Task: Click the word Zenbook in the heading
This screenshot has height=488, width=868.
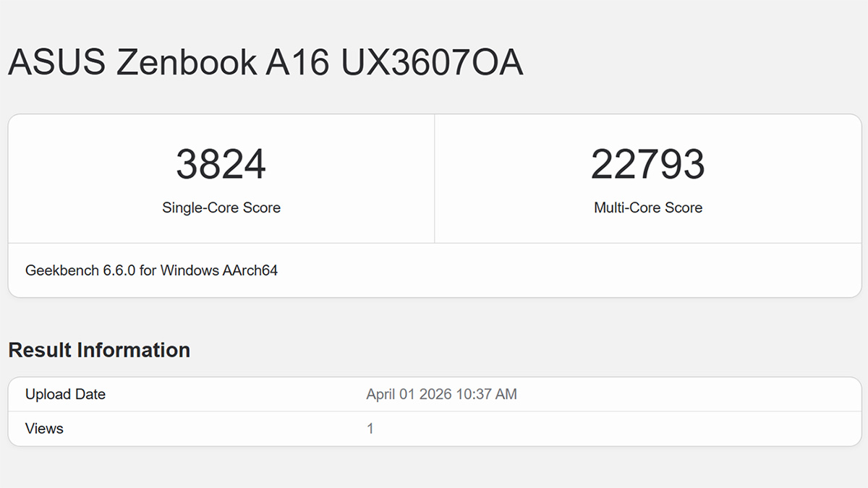Action: click(187, 63)
